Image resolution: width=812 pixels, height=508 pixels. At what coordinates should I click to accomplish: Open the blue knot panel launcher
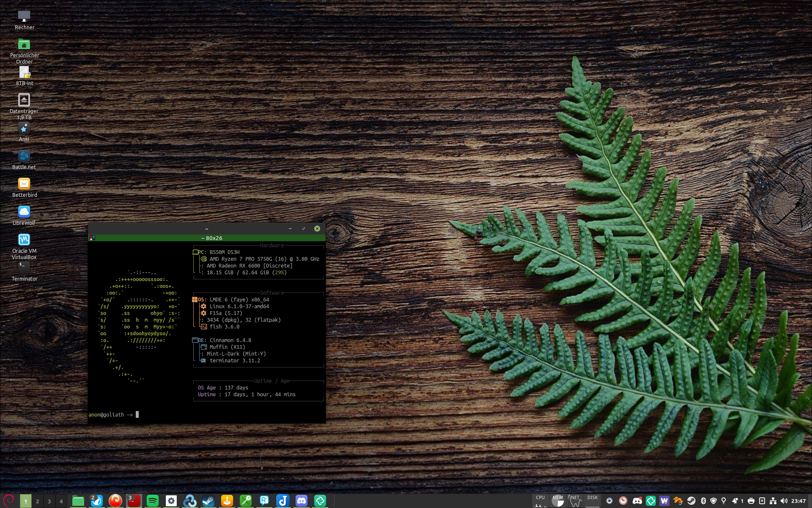(x=190, y=501)
